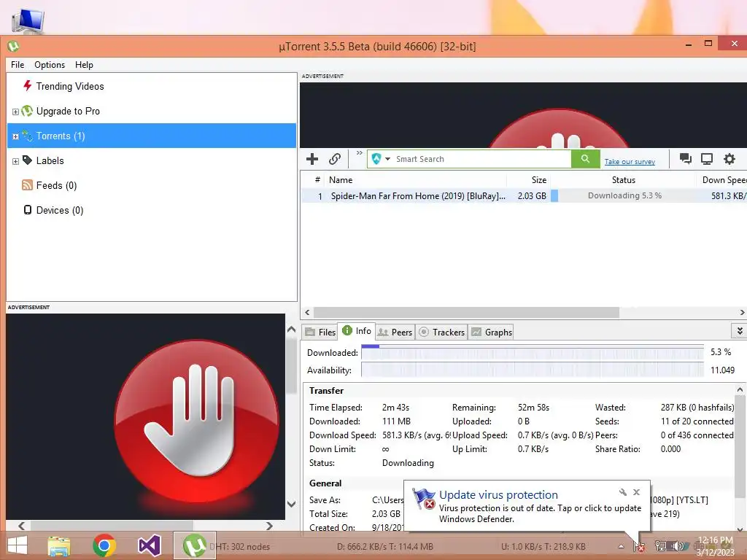
Task: Click down arrow of sidebar ad scrollbar
Action: (x=292, y=504)
